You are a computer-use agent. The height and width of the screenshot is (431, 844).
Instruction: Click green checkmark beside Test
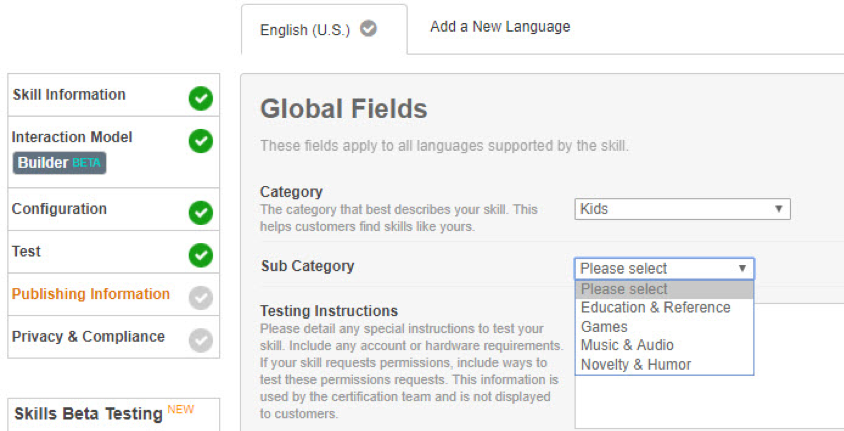(x=201, y=255)
